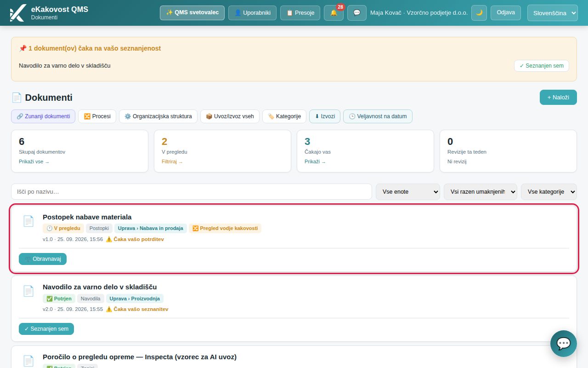Viewport: 588px width, 368px height.
Task: Click Prikaži link in Čakajo vas card
Action: click(315, 162)
